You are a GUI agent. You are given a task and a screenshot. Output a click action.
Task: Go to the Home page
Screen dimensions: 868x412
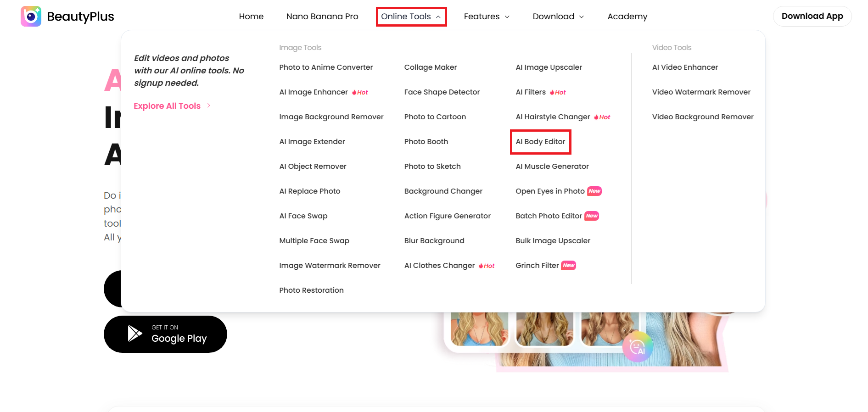[x=251, y=17]
